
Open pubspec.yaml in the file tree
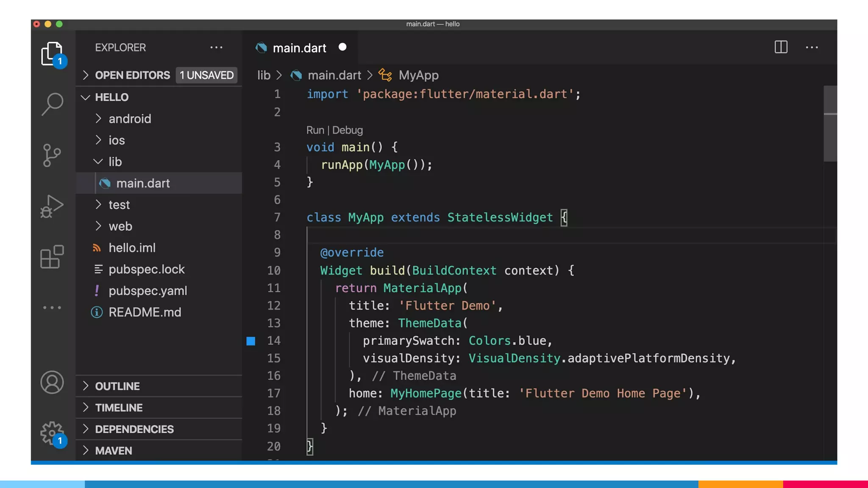click(x=147, y=291)
